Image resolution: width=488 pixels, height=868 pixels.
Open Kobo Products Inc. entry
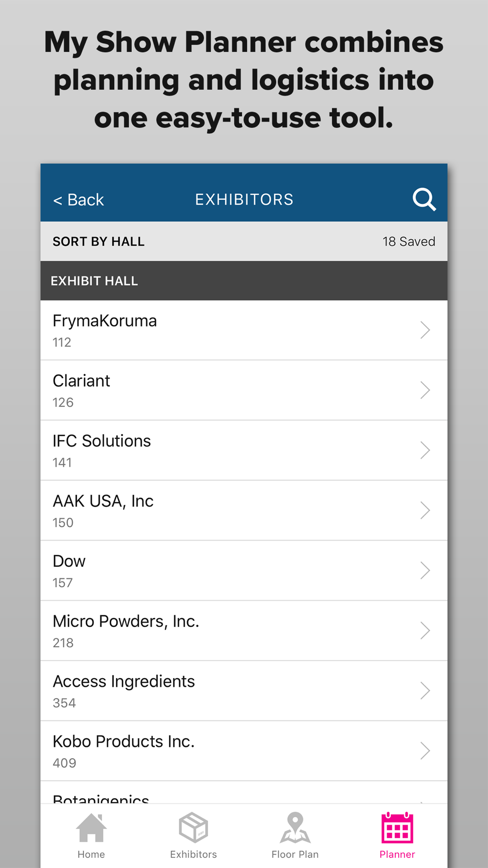tap(244, 751)
